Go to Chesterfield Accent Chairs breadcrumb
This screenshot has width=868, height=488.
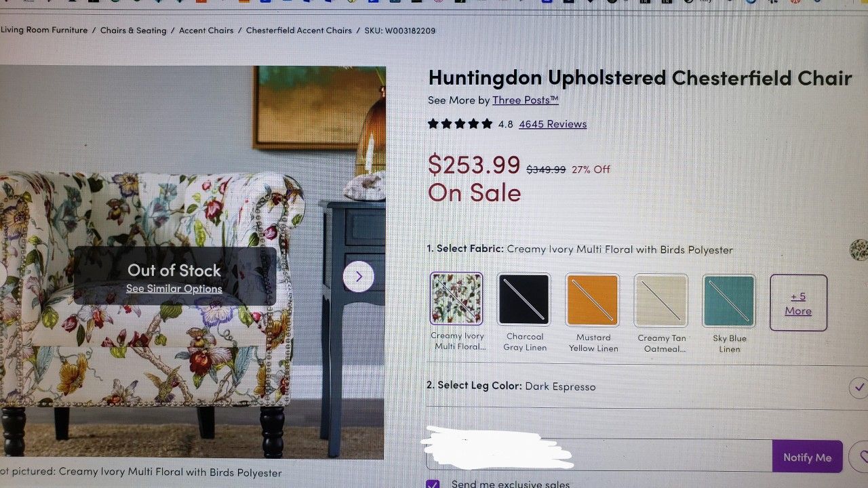pos(299,30)
